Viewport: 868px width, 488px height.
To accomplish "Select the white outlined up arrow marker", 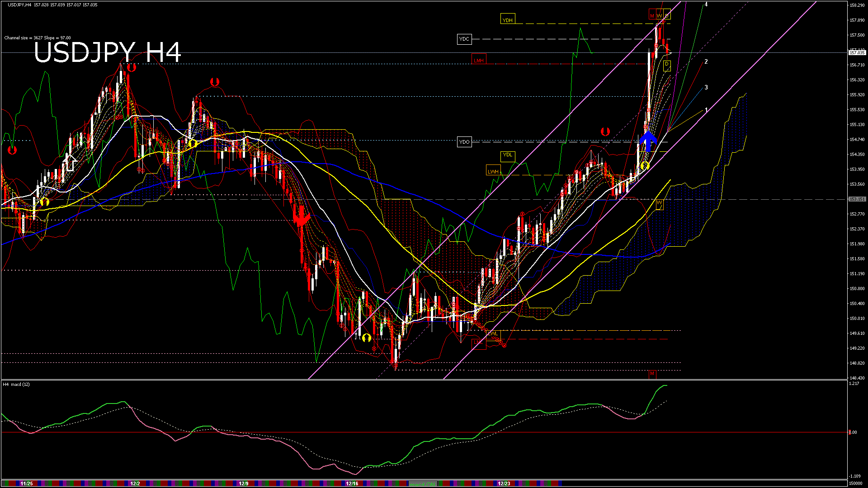I will [70, 163].
